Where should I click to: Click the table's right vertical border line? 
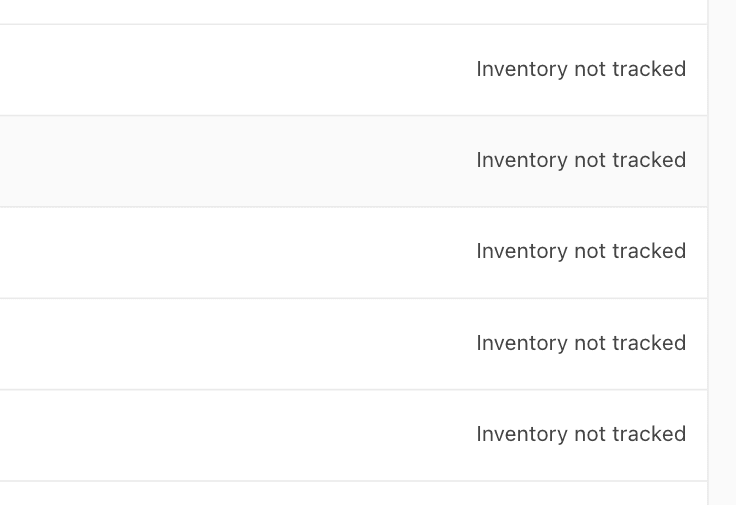tap(708, 250)
